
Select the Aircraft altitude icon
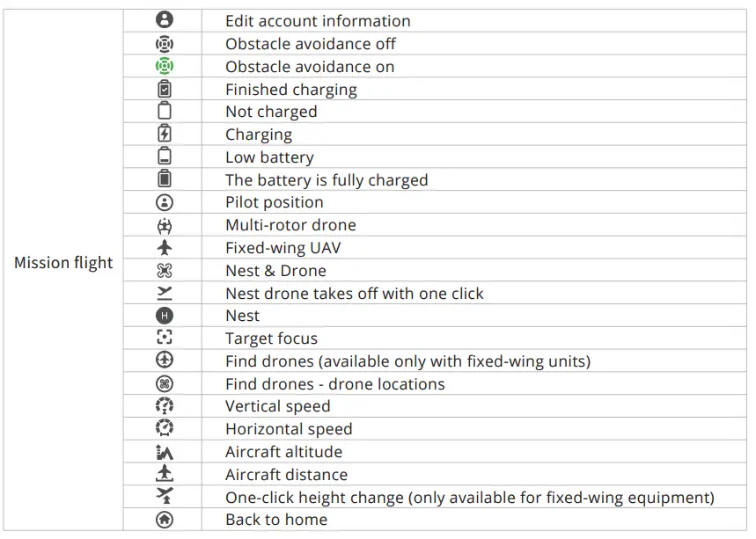164,452
